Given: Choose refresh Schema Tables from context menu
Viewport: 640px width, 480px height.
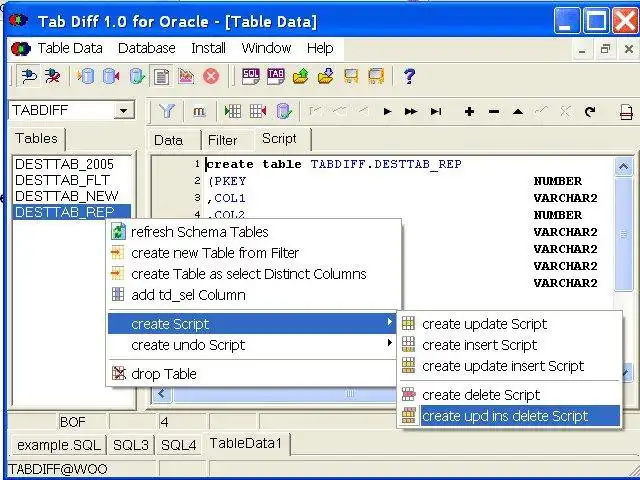Looking at the screenshot, I should click(x=252, y=232).
